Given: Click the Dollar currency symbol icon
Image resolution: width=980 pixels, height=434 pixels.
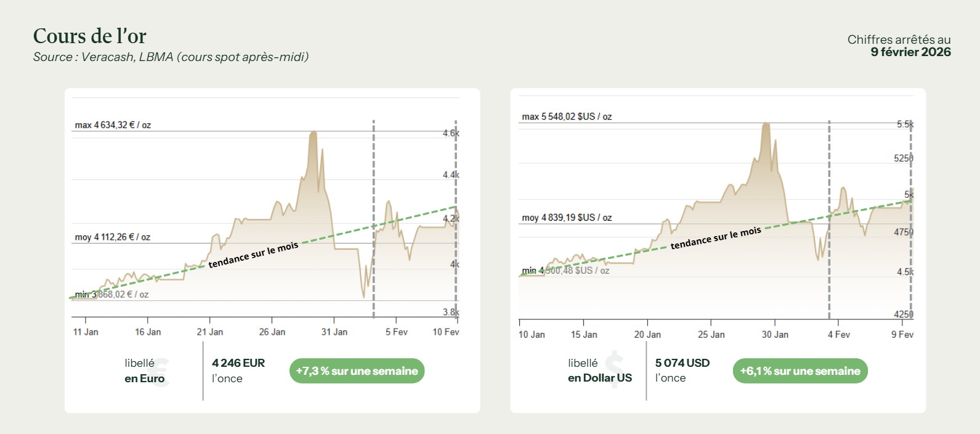Looking at the screenshot, I should click(615, 369).
